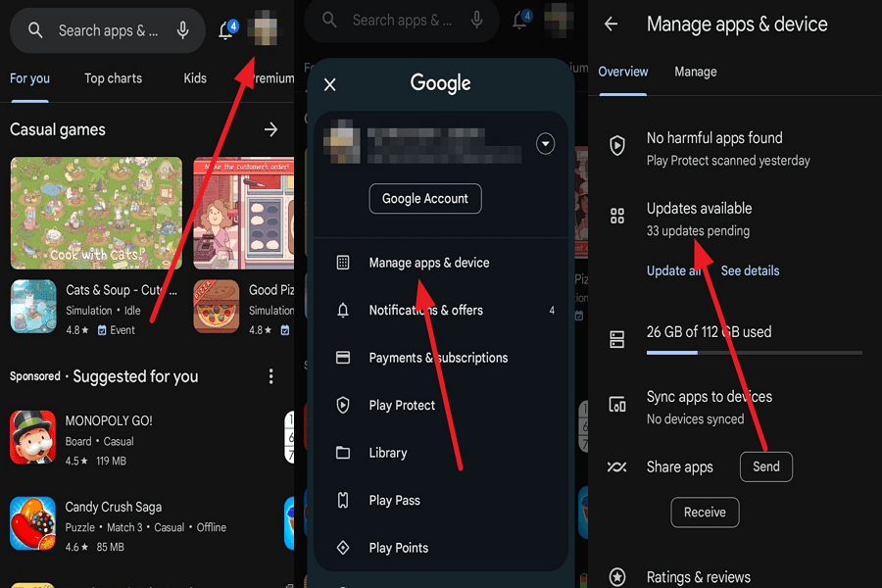Open Play Protect menu entry
Screen dimensions: 882x588
point(440,405)
